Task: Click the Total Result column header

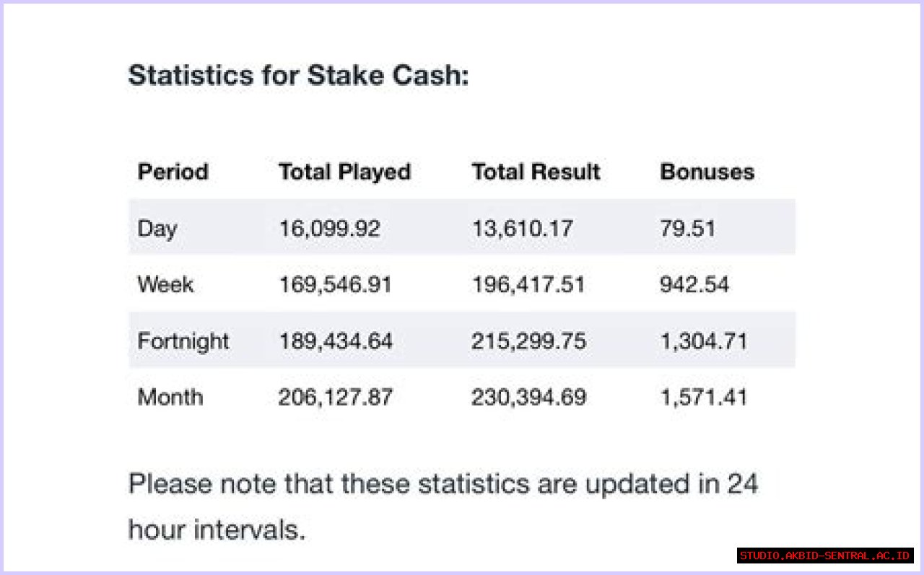Action: point(536,172)
